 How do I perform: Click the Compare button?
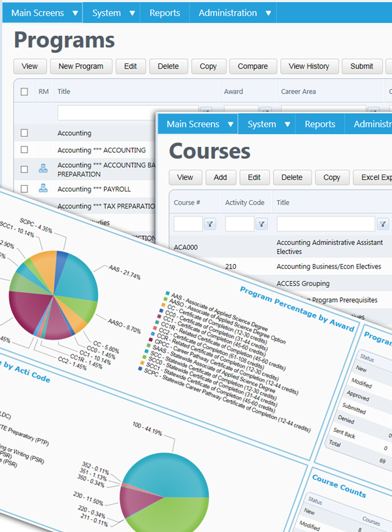click(x=253, y=66)
